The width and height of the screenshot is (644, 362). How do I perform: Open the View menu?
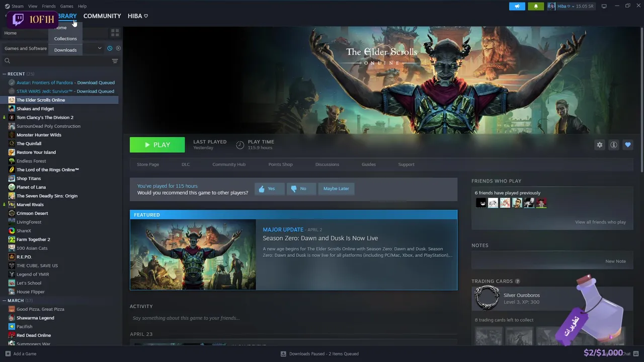point(33,6)
